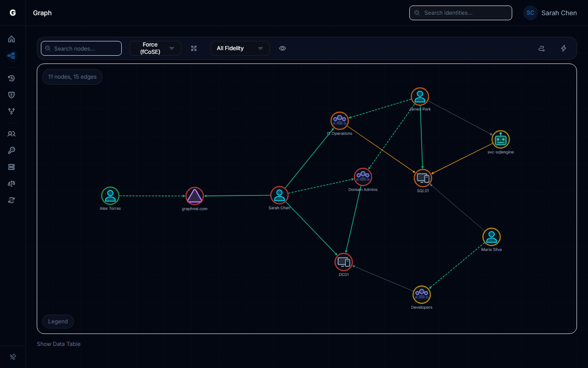Open the sync refresh icon in sidebar
Image resolution: width=588 pixels, height=368 pixels.
(11, 200)
